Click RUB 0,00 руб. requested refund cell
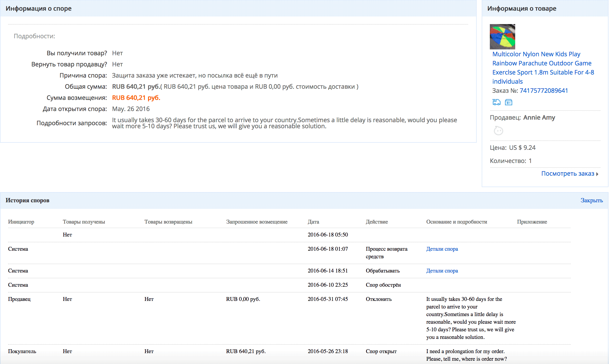This screenshot has width=609, height=364. pyautogui.click(x=243, y=299)
